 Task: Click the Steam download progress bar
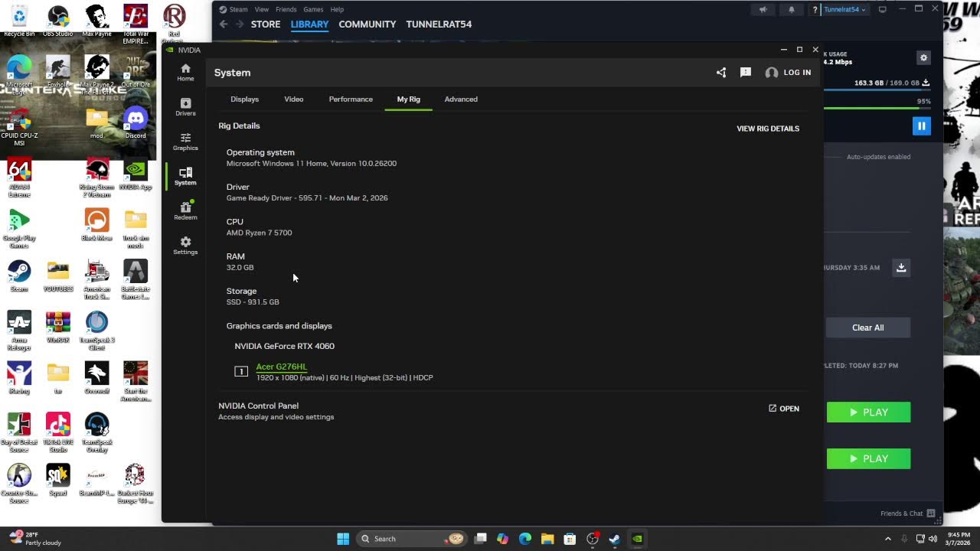click(x=878, y=90)
